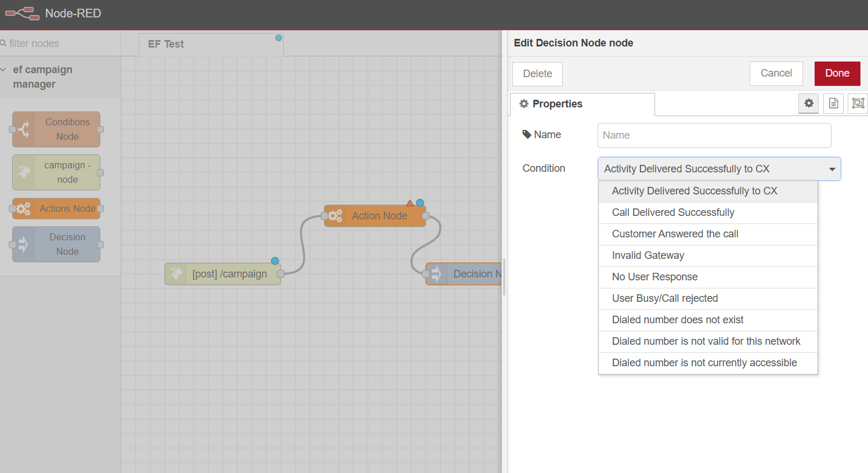Select the Decision Node palette item
Viewport: 868px width, 473px height.
[x=56, y=244]
